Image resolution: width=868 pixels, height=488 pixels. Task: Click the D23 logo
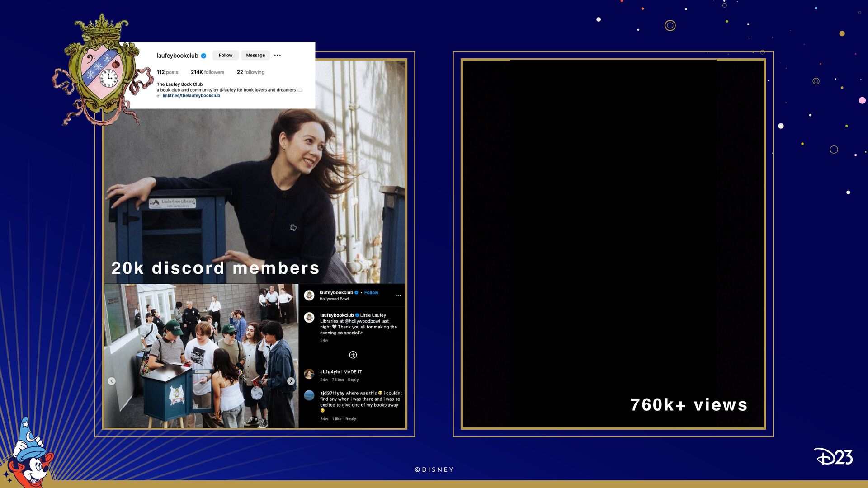coord(833,457)
